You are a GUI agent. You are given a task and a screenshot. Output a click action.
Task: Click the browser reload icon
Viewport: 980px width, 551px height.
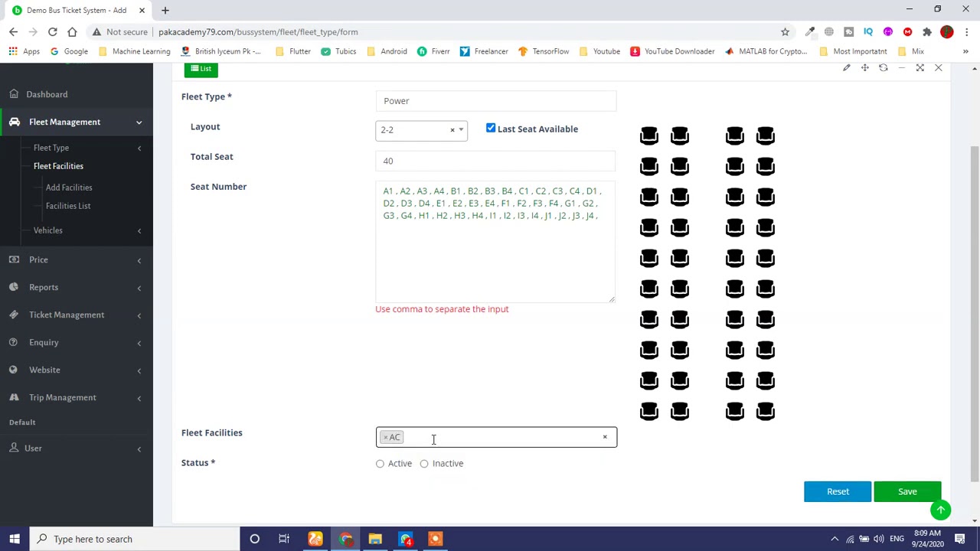click(x=52, y=32)
